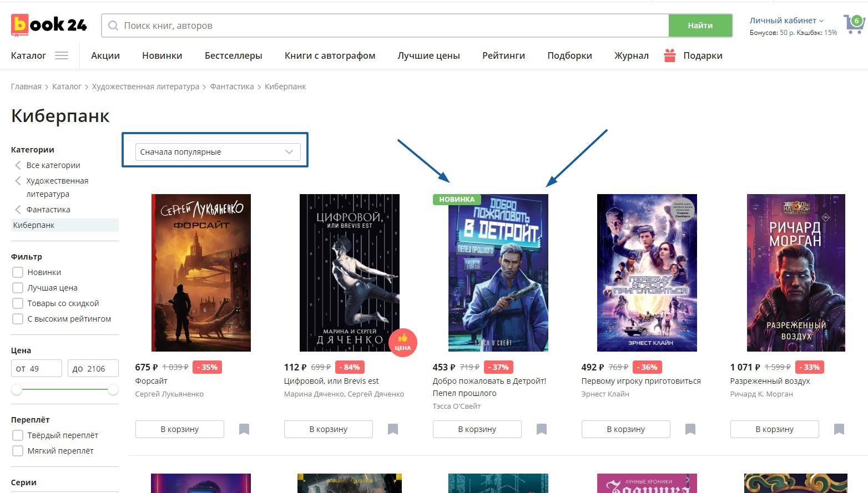Open the Первому игроку приготовиться cover
868x493 pixels.
pos(647,273)
